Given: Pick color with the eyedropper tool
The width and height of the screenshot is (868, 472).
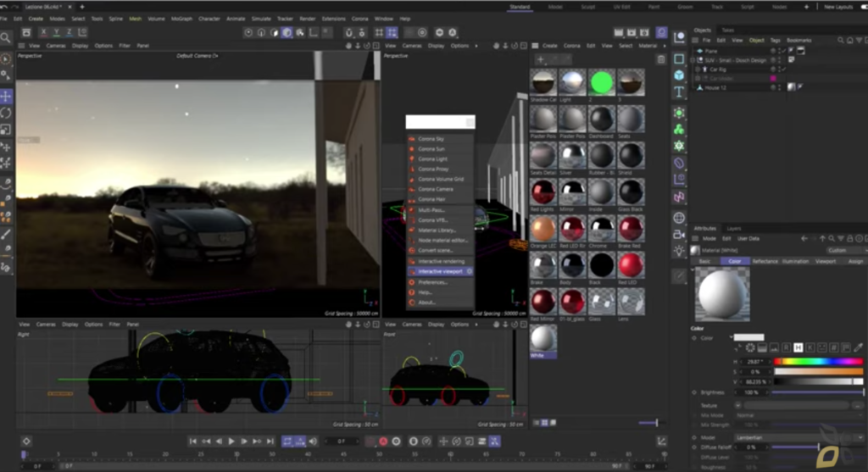Looking at the screenshot, I should coord(858,347).
